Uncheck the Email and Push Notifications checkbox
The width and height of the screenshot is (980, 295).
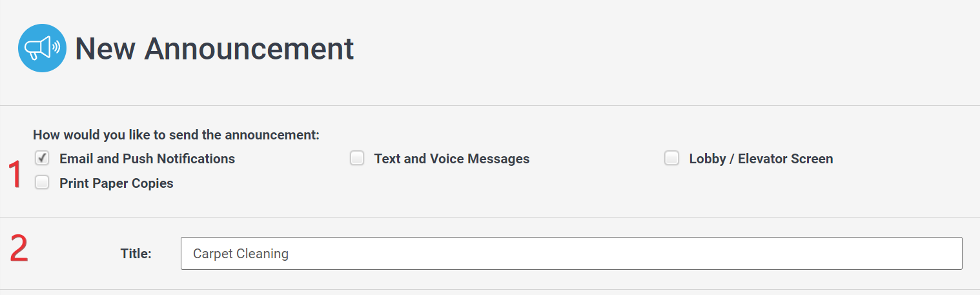tap(42, 158)
